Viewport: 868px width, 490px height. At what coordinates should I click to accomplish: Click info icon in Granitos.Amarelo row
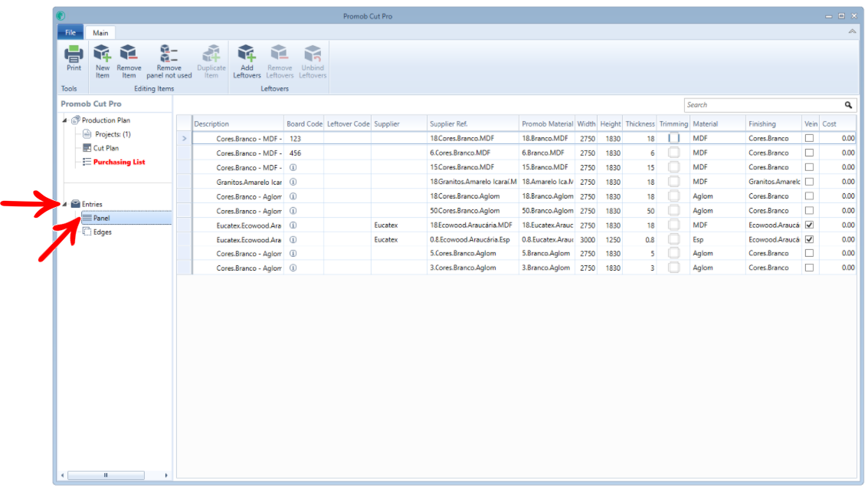pyautogui.click(x=293, y=182)
